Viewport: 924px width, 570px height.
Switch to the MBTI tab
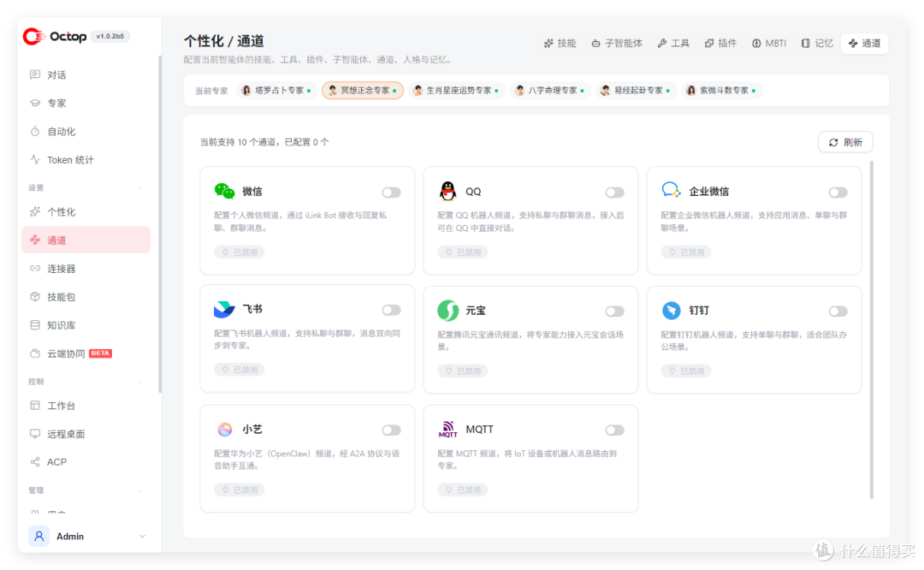point(769,43)
